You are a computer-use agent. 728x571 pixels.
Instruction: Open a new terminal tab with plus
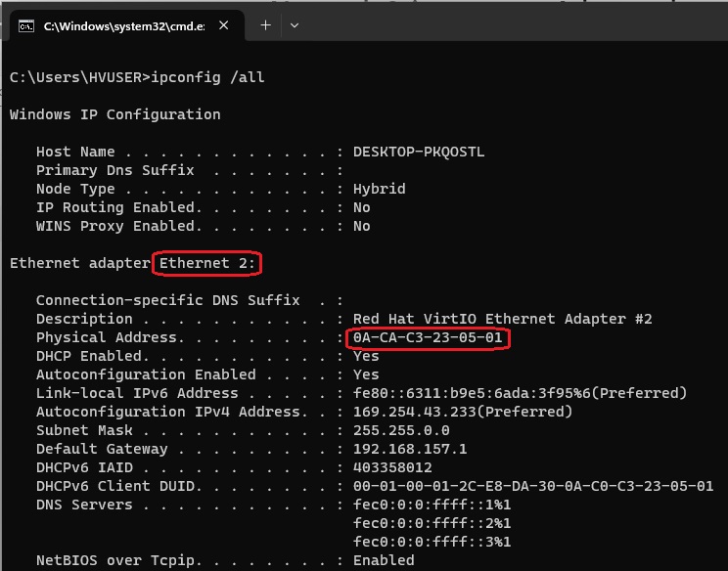pyautogui.click(x=265, y=25)
